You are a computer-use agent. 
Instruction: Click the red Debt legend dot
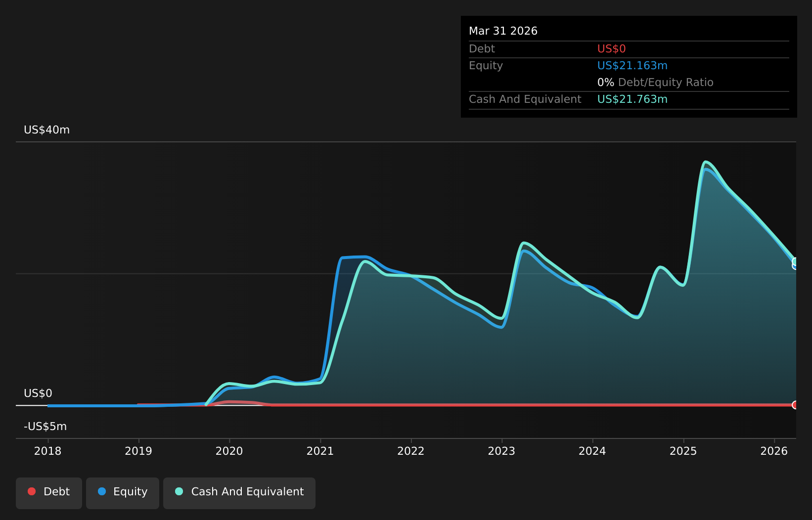click(32, 491)
